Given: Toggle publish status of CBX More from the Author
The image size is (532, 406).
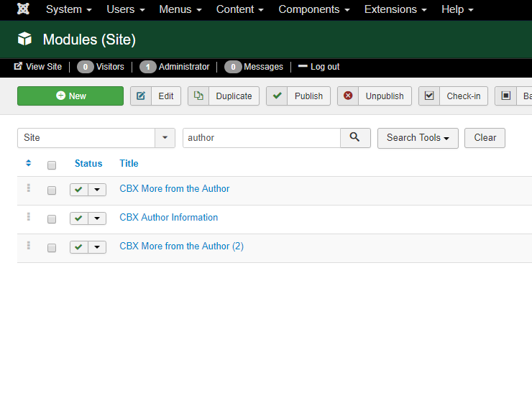Looking at the screenshot, I should 78,190.
